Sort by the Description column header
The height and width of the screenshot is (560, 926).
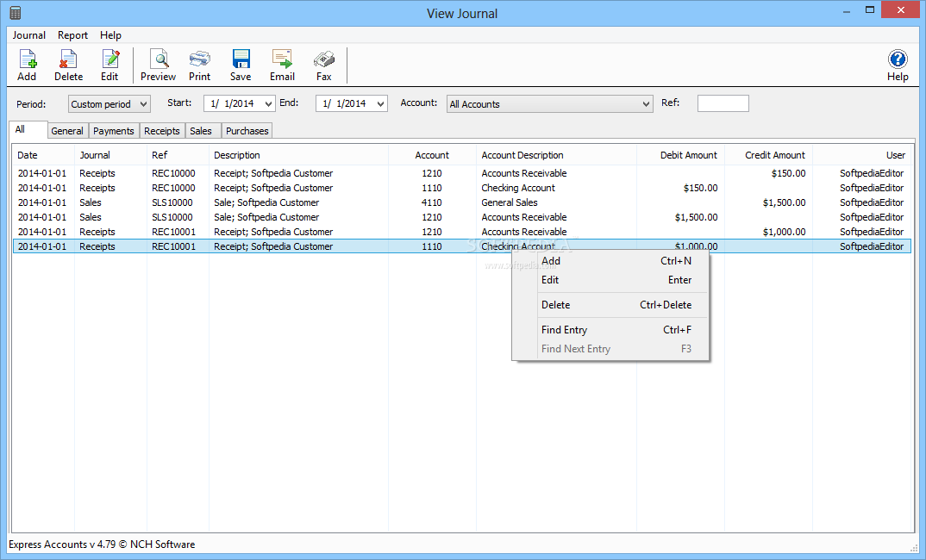point(298,155)
